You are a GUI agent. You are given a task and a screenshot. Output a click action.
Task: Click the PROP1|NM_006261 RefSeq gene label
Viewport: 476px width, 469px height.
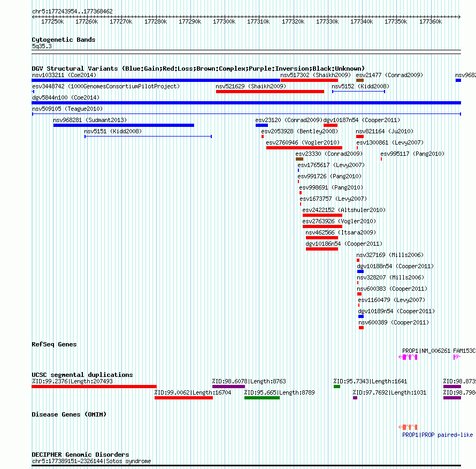[x=426, y=351]
